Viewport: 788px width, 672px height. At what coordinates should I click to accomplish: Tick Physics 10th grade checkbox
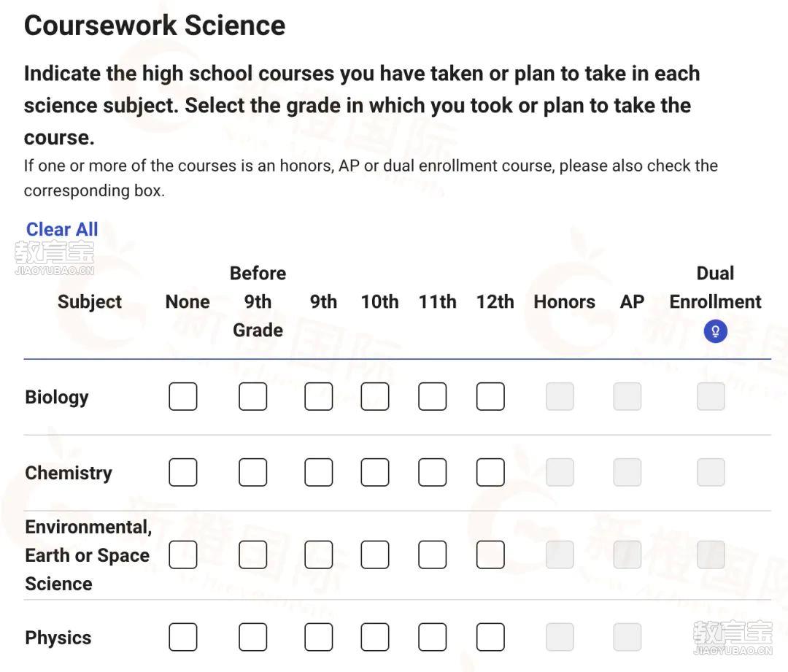pyautogui.click(x=375, y=637)
